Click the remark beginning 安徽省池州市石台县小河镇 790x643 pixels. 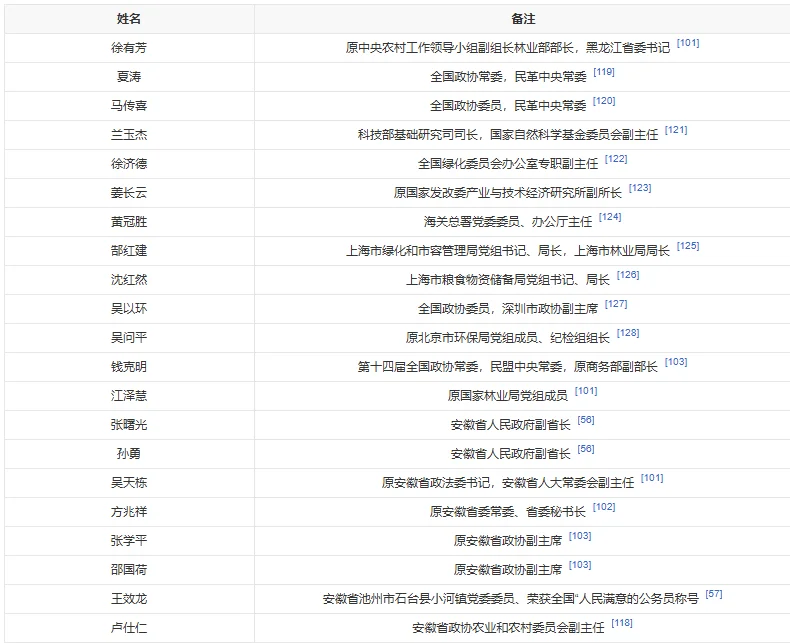(511, 598)
